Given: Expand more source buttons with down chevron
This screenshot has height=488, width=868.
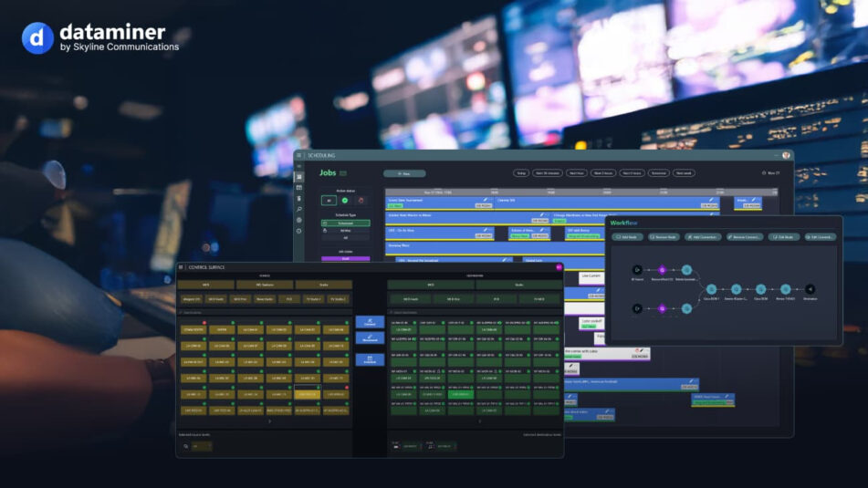Looking at the screenshot, I should (x=268, y=421).
